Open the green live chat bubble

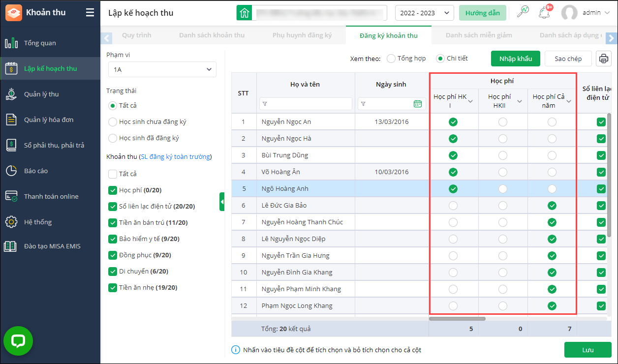click(x=18, y=341)
